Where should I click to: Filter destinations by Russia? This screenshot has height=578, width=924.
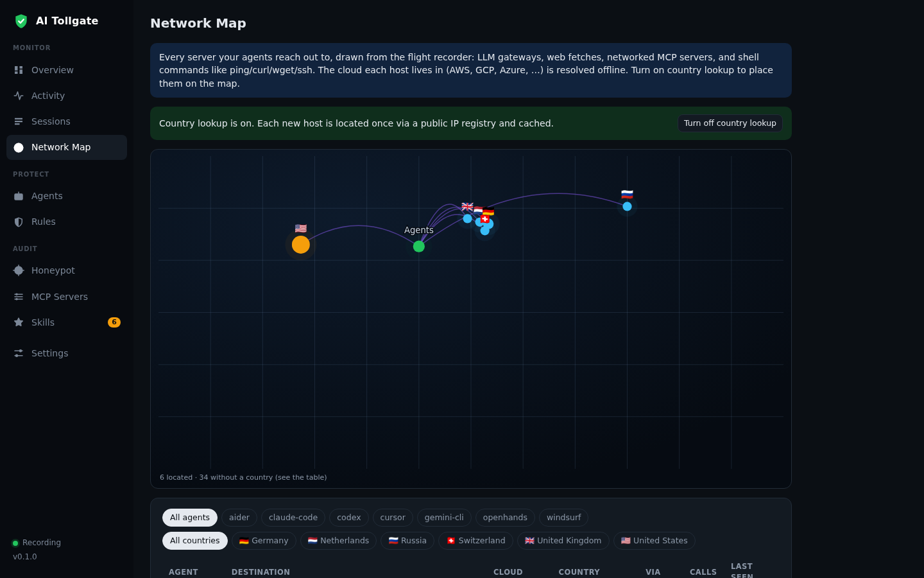[x=407, y=541]
